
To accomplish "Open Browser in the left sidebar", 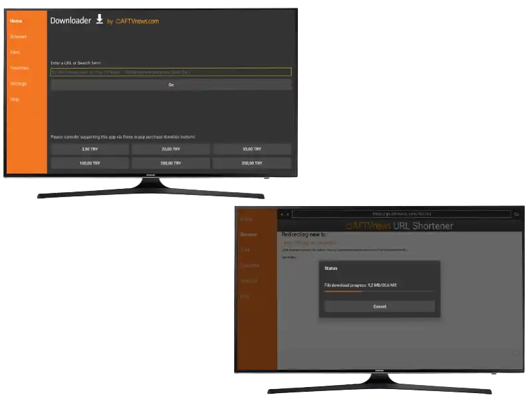I will point(19,37).
